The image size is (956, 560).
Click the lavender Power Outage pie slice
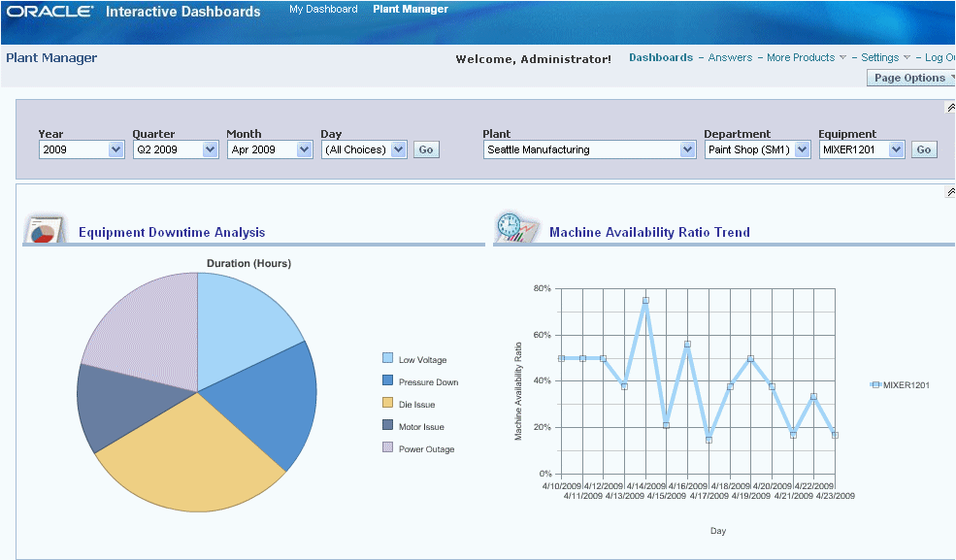[x=152, y=335]
